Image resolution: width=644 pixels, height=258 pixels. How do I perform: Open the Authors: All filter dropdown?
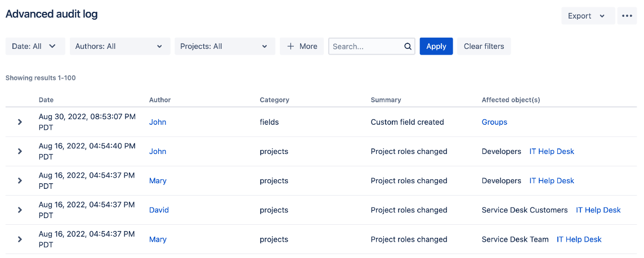(x=120, y=46)
